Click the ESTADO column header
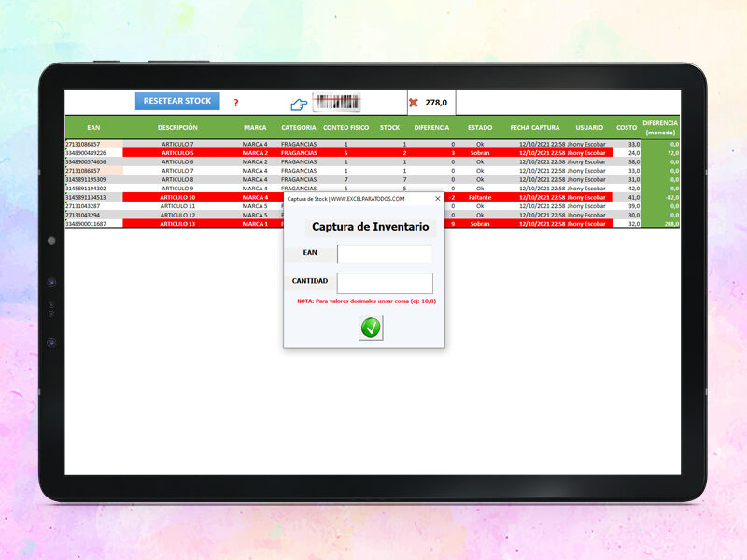The image size is (747, 560). pyautogui.click(x=480, y=128)
